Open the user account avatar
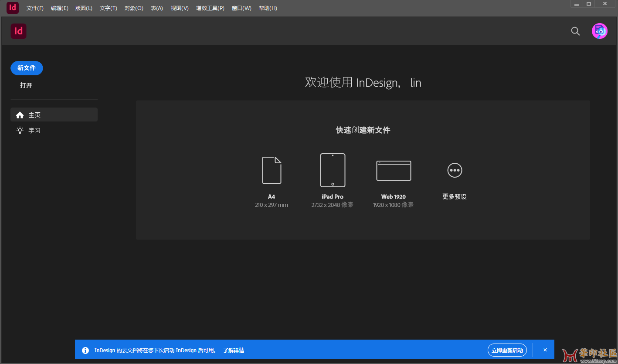Screen dimensions: 618x364 click(x=599, y=31)
